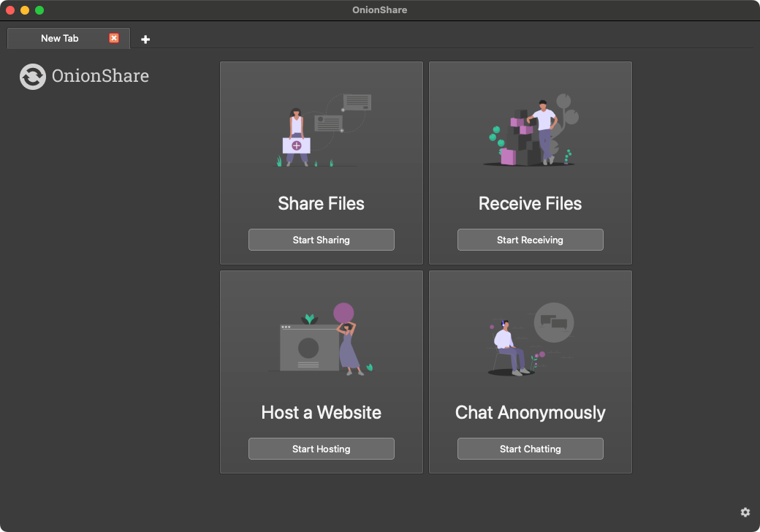
Task: Click the OnionShare onion logo
Action: [32, 76]
